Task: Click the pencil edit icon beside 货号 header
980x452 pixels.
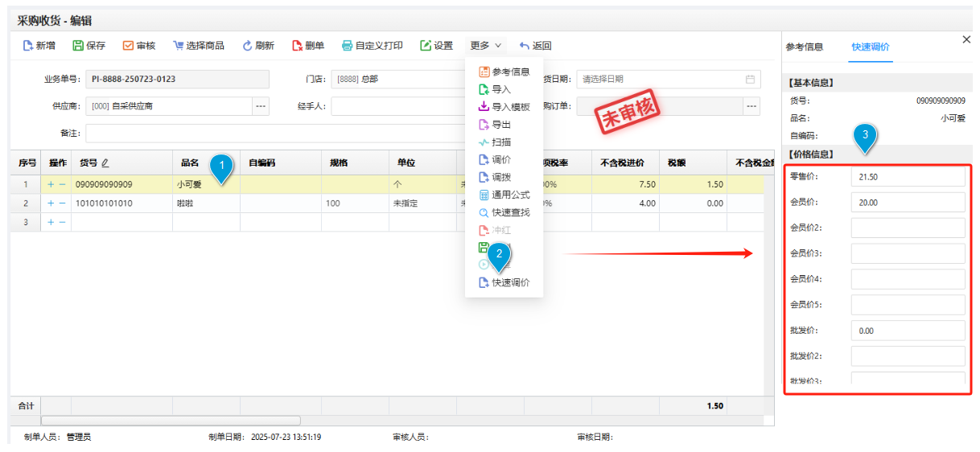Action: click(x=105, y=162)
